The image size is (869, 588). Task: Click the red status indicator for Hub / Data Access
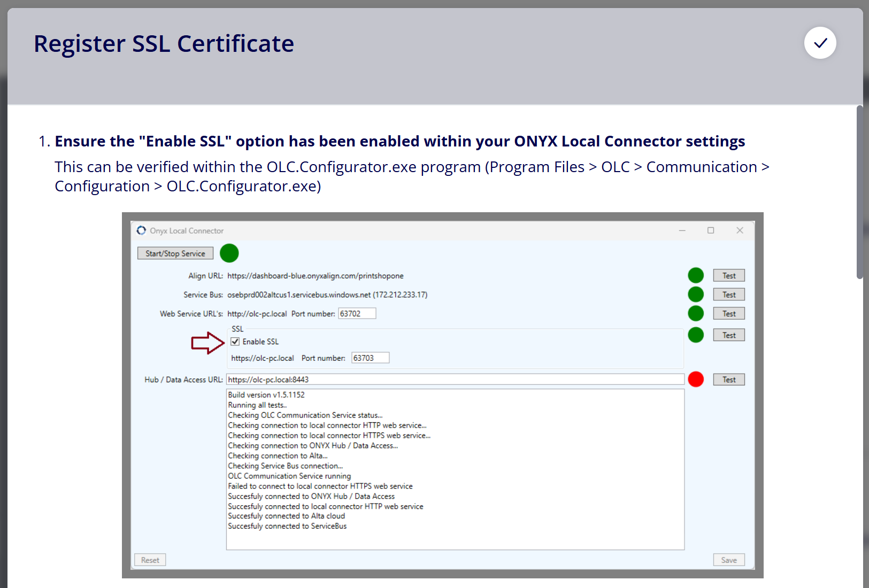pos(696,379)
